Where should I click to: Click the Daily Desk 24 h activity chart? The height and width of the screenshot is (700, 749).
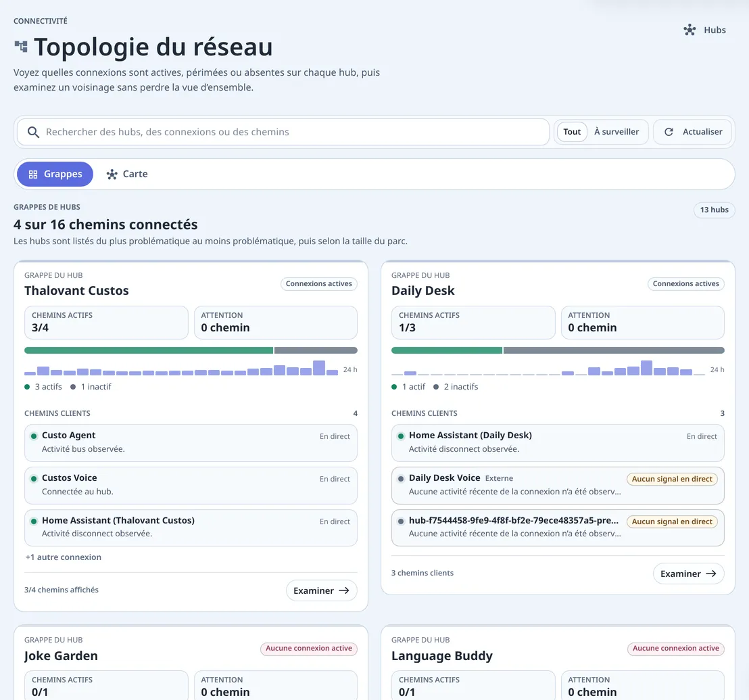[548, 368]
